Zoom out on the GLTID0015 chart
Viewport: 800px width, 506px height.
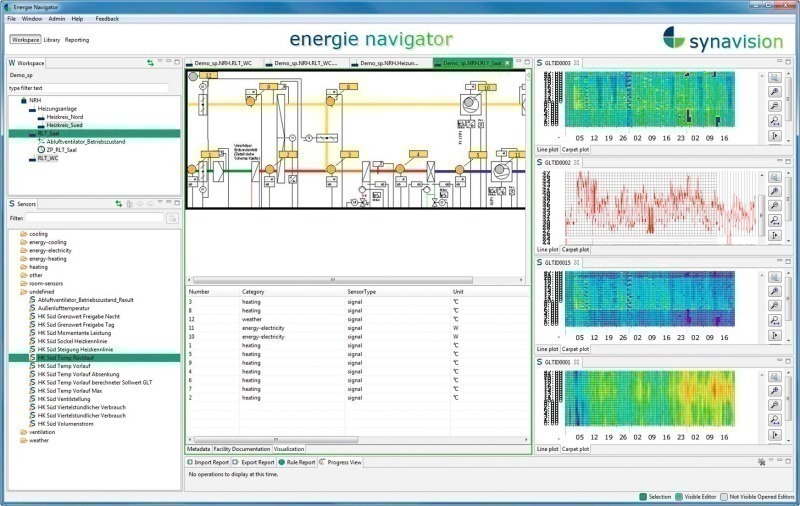(x=774, y=306)
